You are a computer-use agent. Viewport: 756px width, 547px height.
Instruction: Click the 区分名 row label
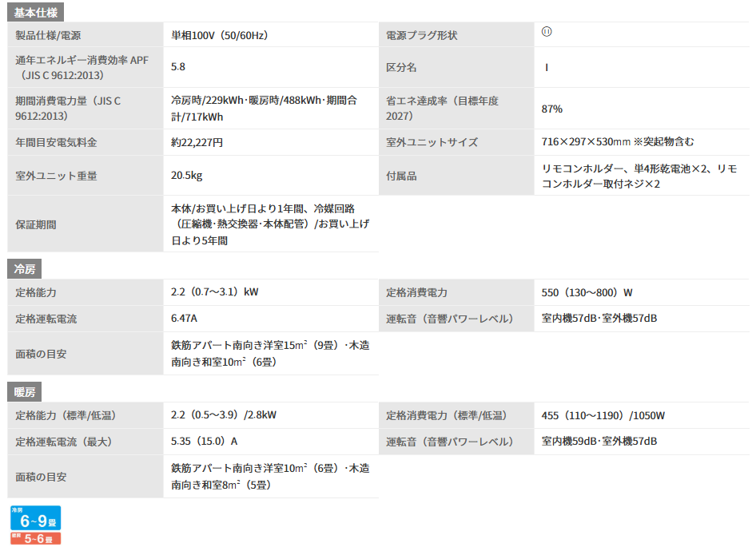401,67
